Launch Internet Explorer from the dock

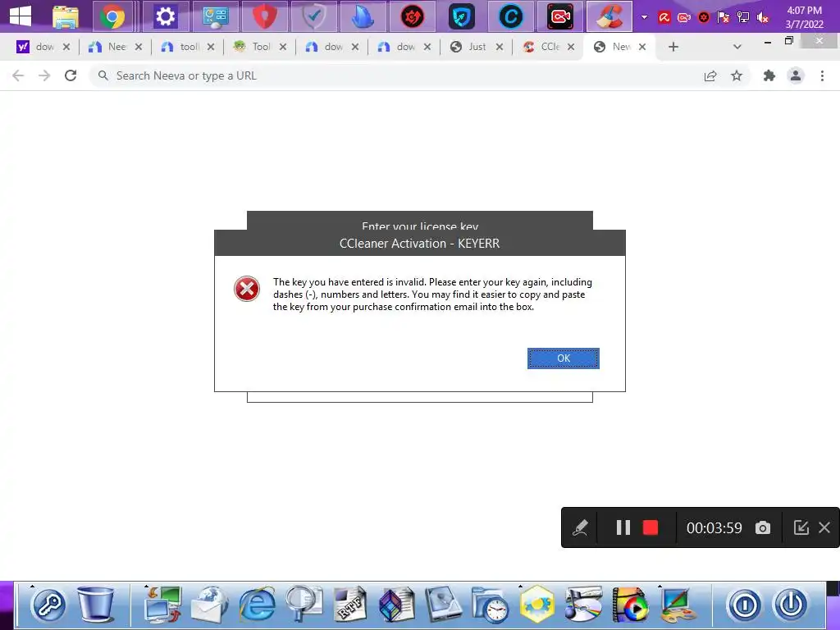(257, 605)
